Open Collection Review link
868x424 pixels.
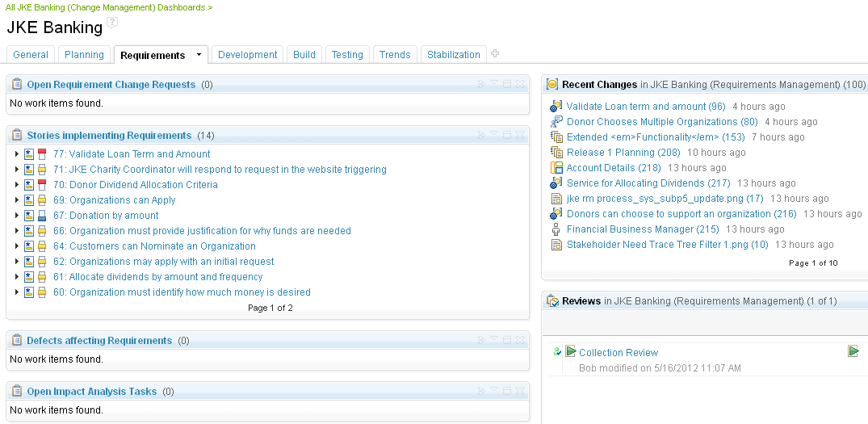(x=619, y=353)
